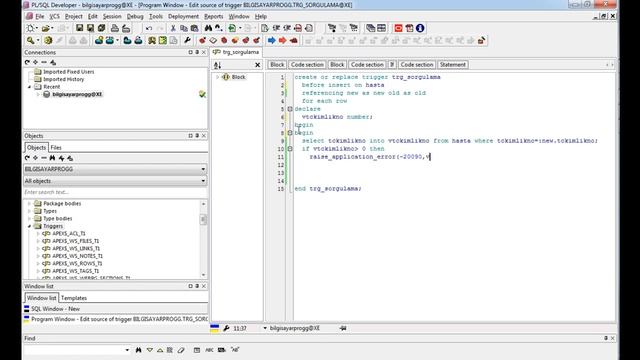Expand the Block node in code contents
Viewport: 640px width, 360px height.
(x=218, y=77)
